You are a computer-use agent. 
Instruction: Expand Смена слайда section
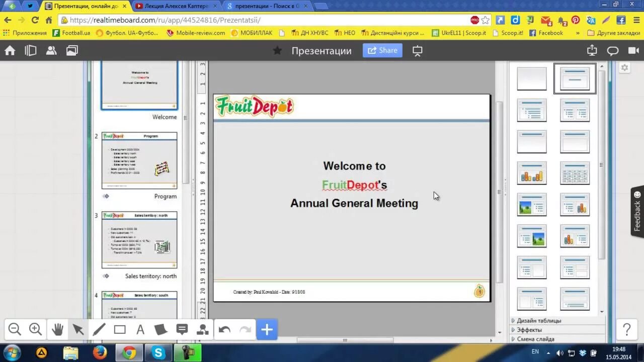pos(535,339)
